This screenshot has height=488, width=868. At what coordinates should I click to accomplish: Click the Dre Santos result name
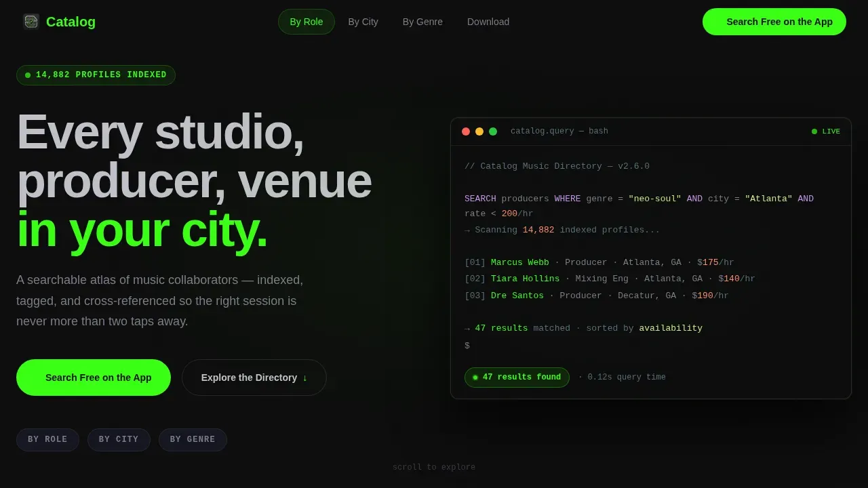point(517,296)
